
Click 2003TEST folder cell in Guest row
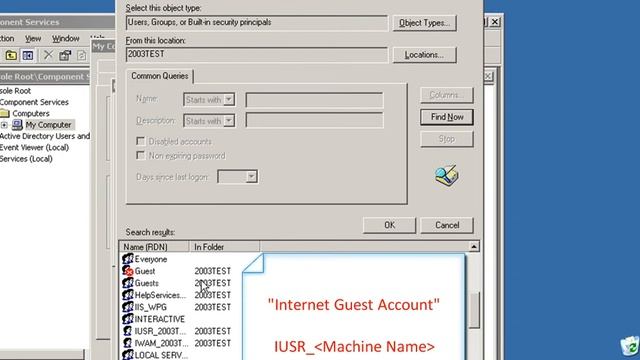tap(213, 271)
